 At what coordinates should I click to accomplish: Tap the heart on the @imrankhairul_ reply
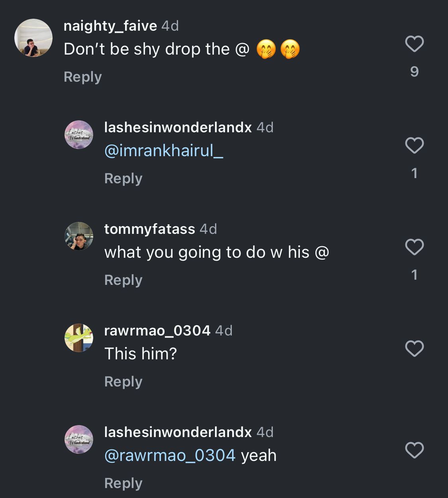[x=414, y=145]
